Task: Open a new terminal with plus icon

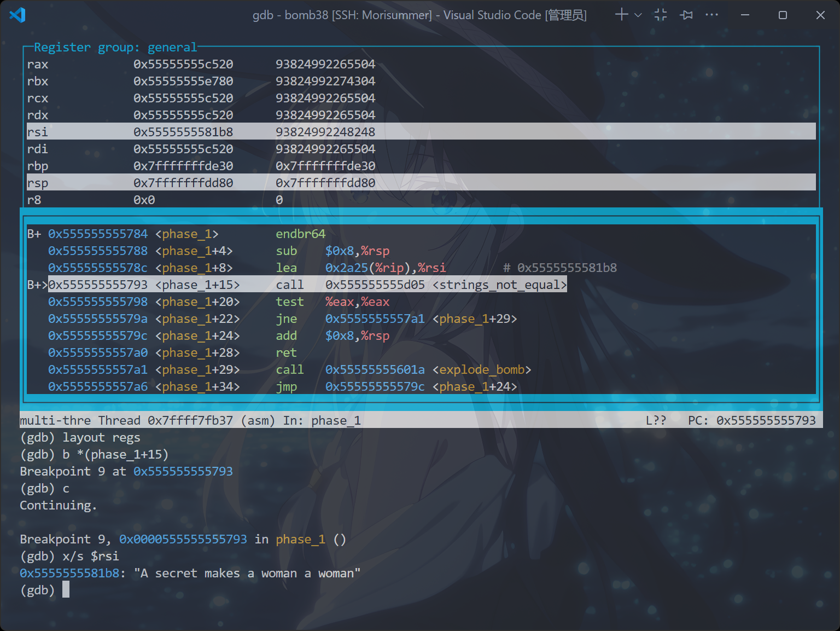Action: pyautogui.click(x=621, y=15)
